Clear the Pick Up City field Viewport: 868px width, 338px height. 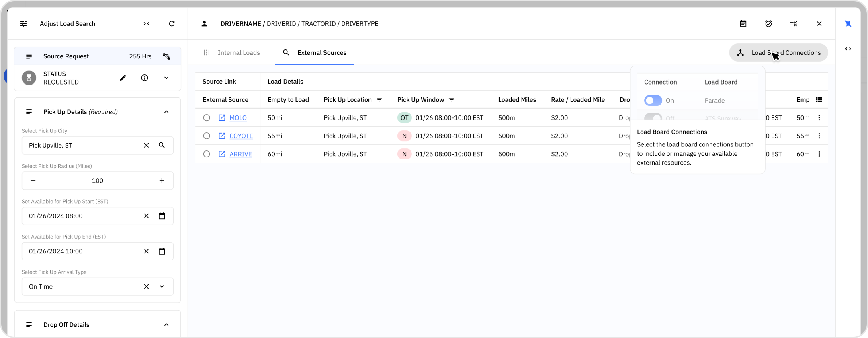click(x=146, y=145)
